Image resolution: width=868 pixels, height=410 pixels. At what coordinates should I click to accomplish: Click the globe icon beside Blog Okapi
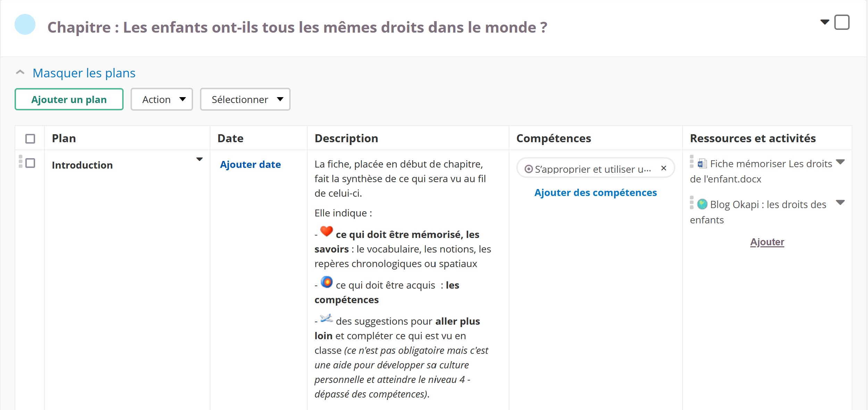(x=702, y=204)
